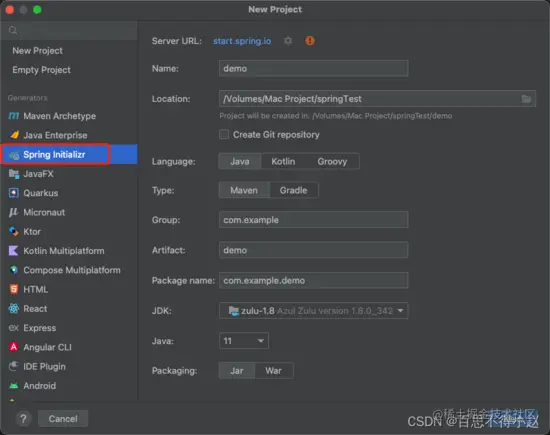Click the Angular CLI logo icon
Viewport: 550px width, 435px height.
point(14,347)
